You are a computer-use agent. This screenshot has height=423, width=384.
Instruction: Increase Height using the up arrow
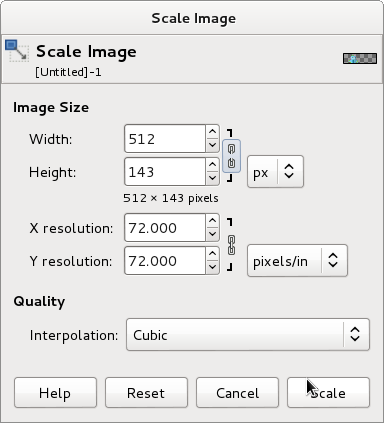[x=212, y=165]
